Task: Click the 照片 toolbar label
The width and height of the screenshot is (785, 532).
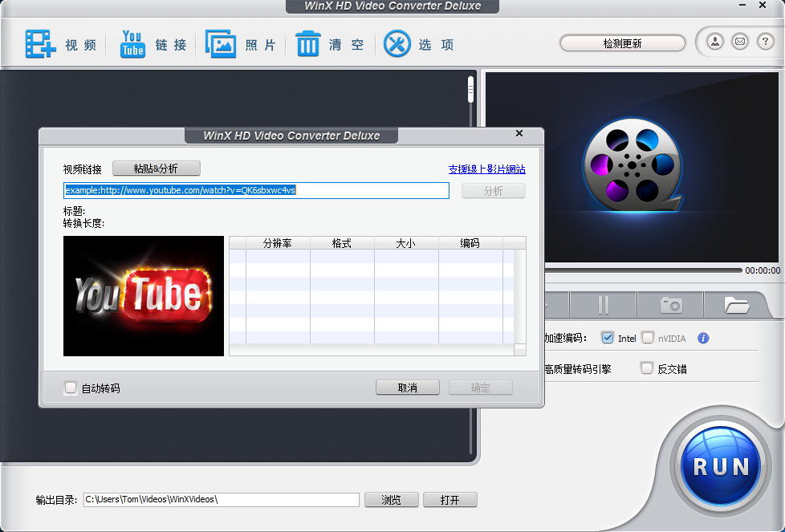Action: [x=260, y=45]
